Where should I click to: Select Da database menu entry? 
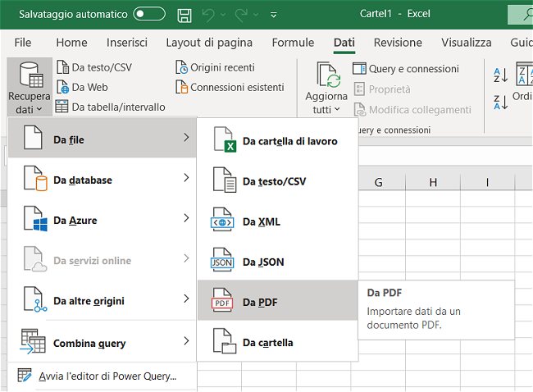[102, 178]
